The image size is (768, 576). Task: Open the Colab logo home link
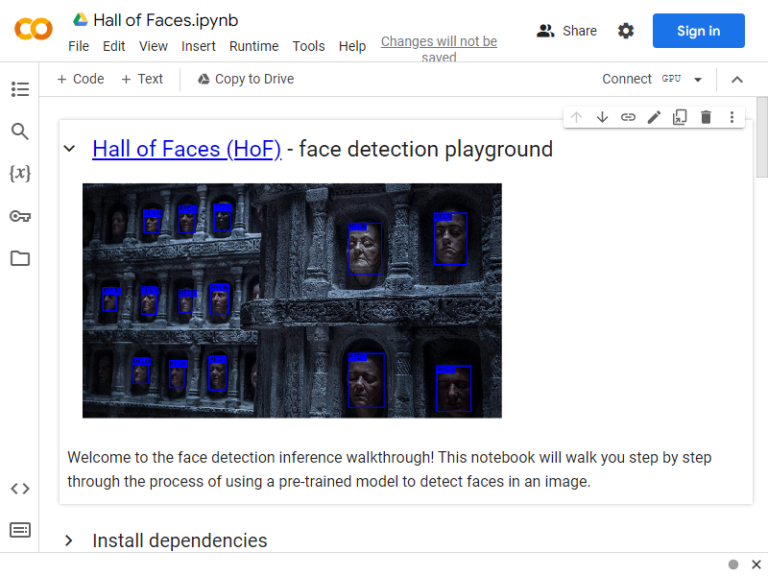[x=33, y=29]
